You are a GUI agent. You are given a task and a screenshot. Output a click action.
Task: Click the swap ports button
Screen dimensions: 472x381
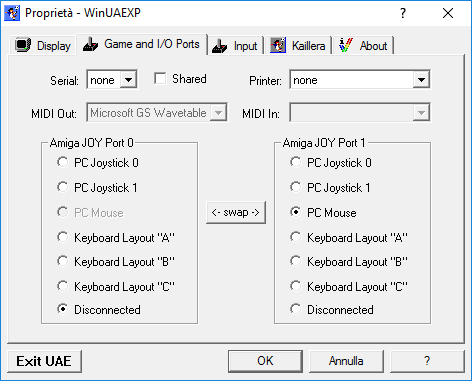pos(236,212)
